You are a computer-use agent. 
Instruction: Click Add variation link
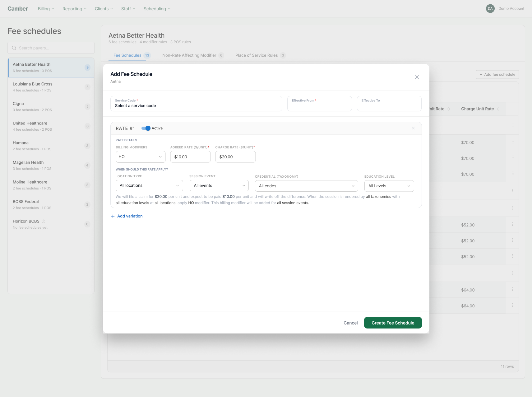click(127, 216)
